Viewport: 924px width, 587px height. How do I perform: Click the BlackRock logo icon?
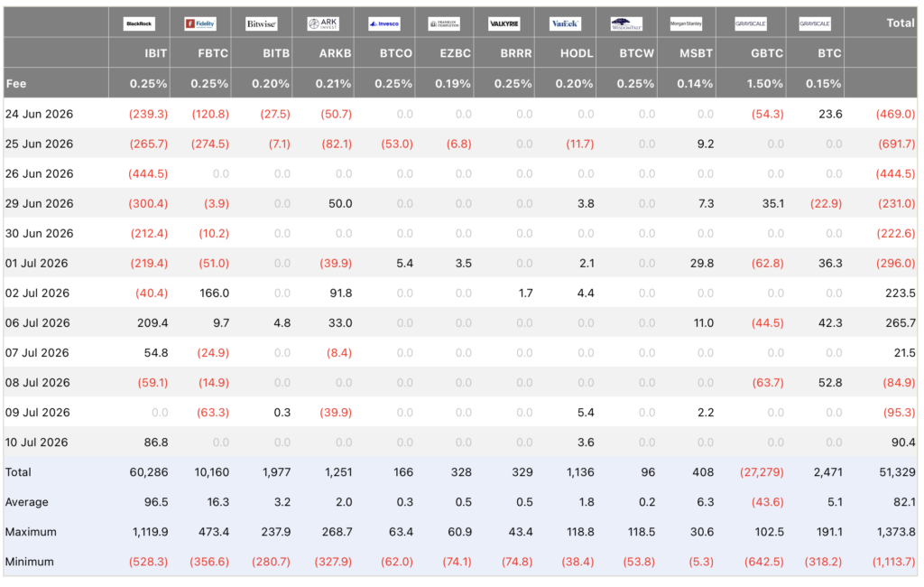point(139,23)
